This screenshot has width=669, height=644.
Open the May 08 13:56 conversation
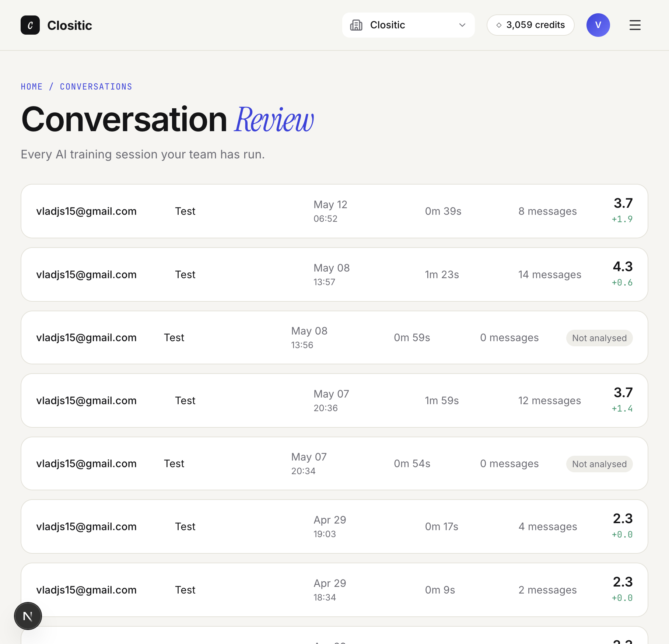pos(334,337)
